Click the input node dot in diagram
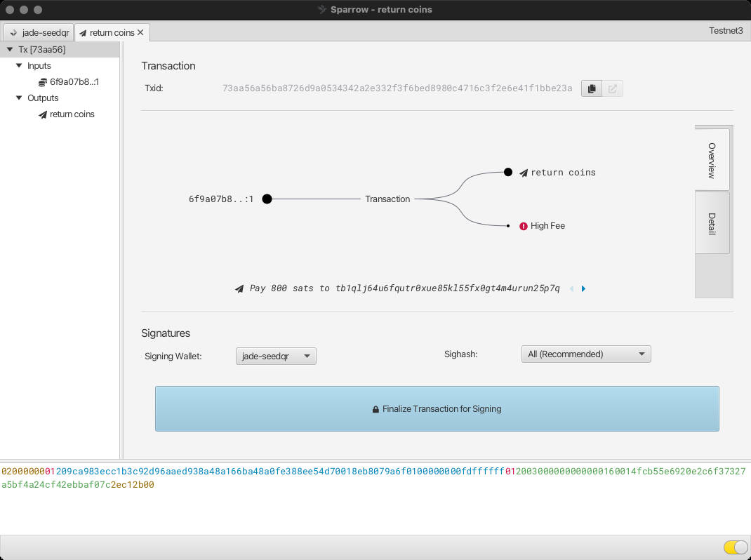The width and height of the screenshot is (751, 560). pyautogui.click(x=267, y=199)
